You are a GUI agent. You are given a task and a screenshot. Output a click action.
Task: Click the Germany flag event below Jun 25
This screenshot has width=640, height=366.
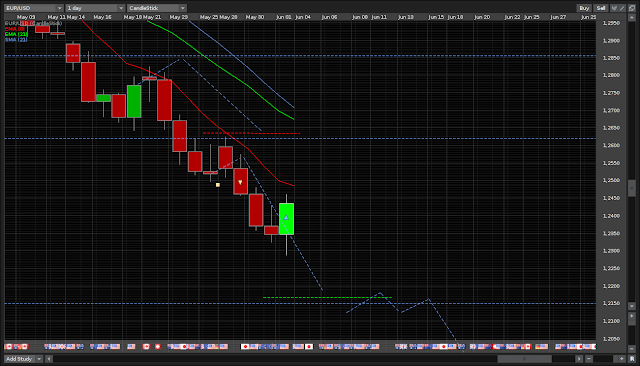tap(538, 346)
